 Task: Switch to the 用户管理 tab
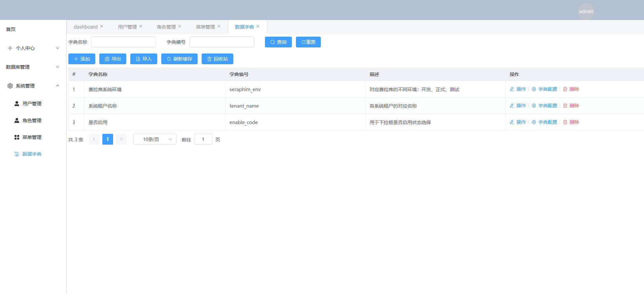127,27
